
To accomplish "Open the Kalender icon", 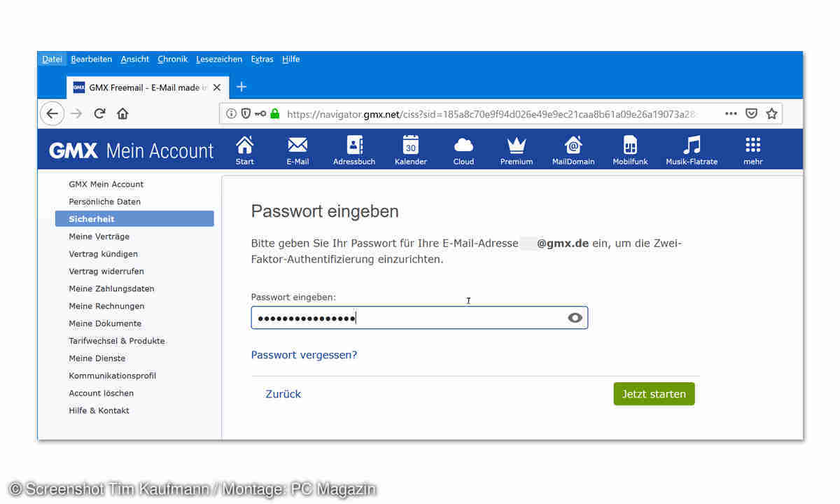I will coord(411,145).
